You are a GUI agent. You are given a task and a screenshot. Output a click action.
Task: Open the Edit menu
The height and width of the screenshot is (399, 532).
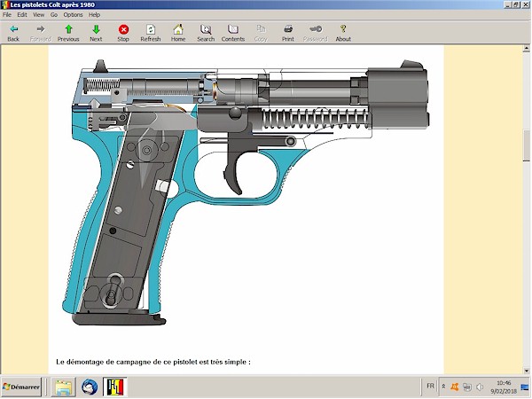point(22,15)
